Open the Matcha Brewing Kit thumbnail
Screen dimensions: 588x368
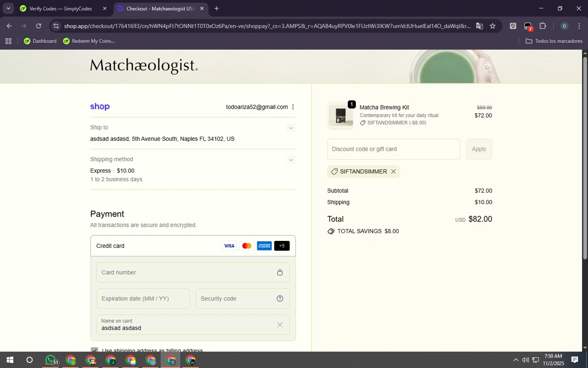point(341,115)
